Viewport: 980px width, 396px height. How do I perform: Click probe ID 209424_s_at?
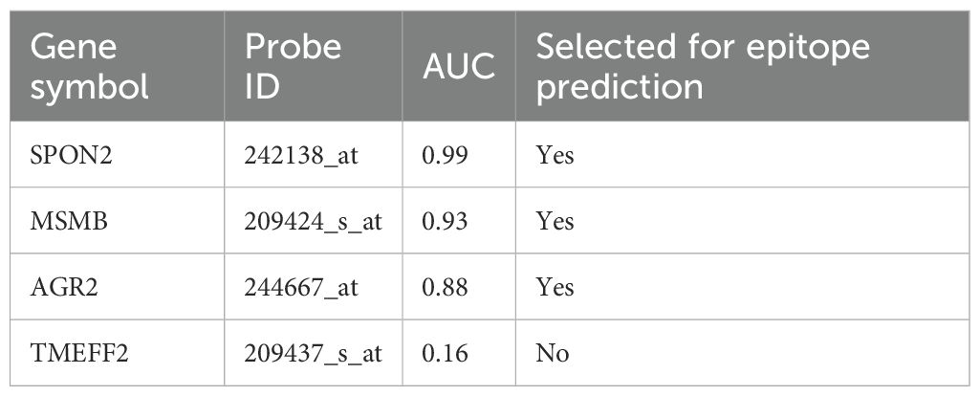(x=312, y=222)
